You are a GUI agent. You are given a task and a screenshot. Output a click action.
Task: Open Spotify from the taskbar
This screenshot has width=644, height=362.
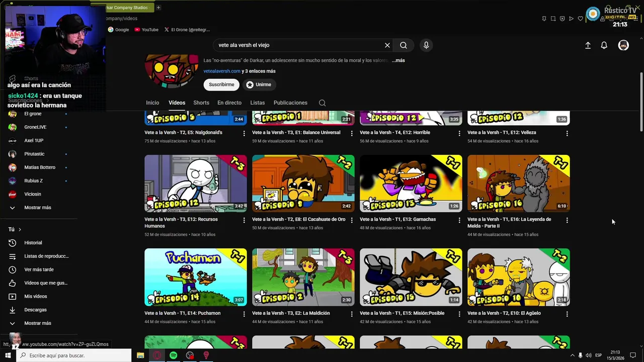point(174,355)
